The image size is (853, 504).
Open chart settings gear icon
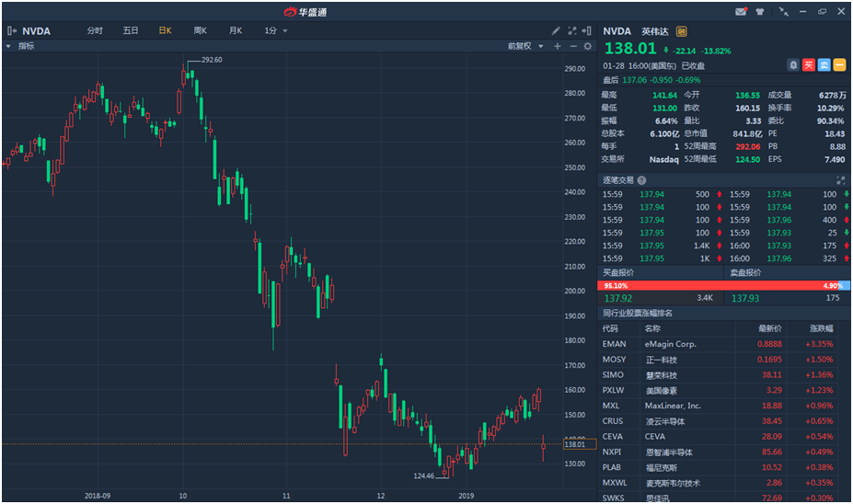click(588, 46)
